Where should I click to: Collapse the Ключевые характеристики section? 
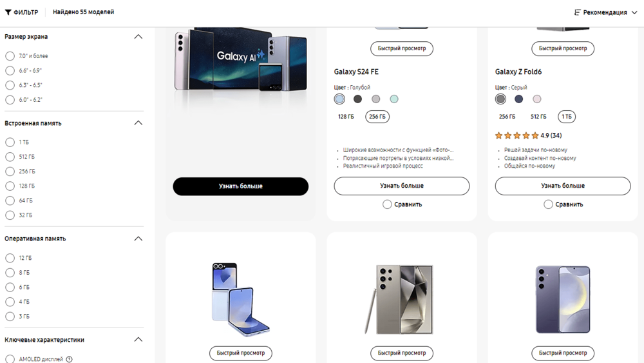tap(138, 340)
